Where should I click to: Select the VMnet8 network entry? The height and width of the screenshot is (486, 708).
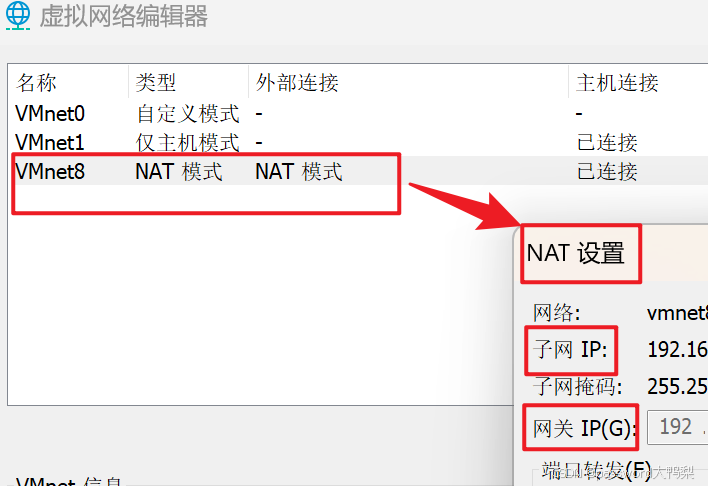click(x=50, y=172)
